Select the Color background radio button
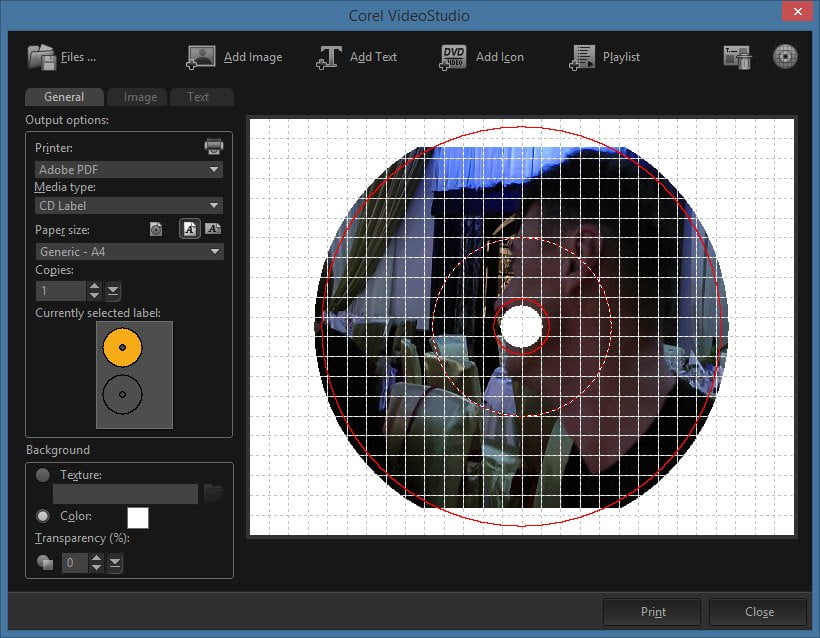The height and width of the screenshot is (638, 820). tap(43, 516)
